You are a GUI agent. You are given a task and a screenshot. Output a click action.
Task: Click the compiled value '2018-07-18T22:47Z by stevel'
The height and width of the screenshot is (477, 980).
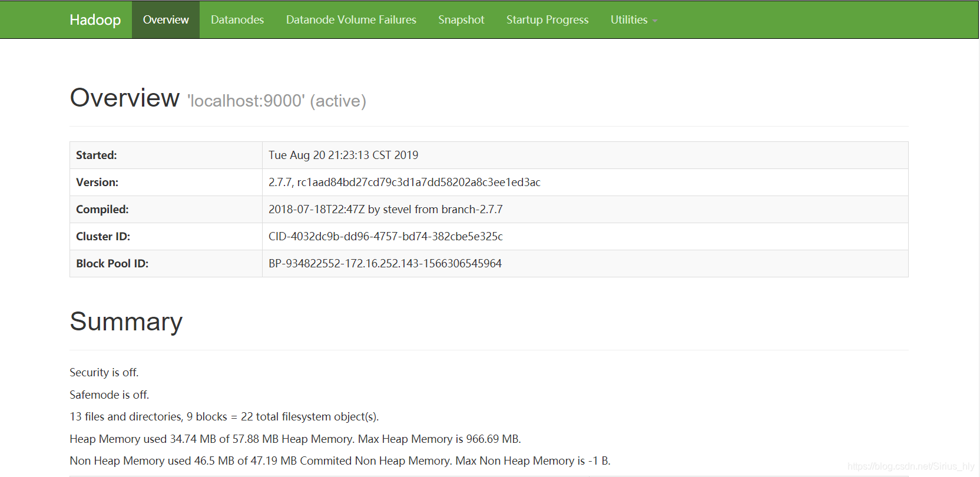386,210
